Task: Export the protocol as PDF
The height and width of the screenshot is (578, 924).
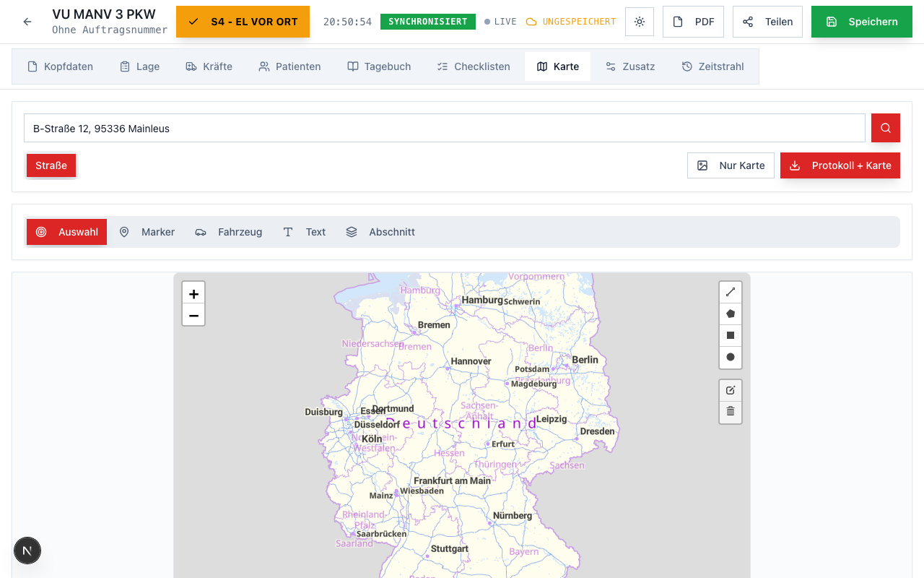Action: click(693, 22)
